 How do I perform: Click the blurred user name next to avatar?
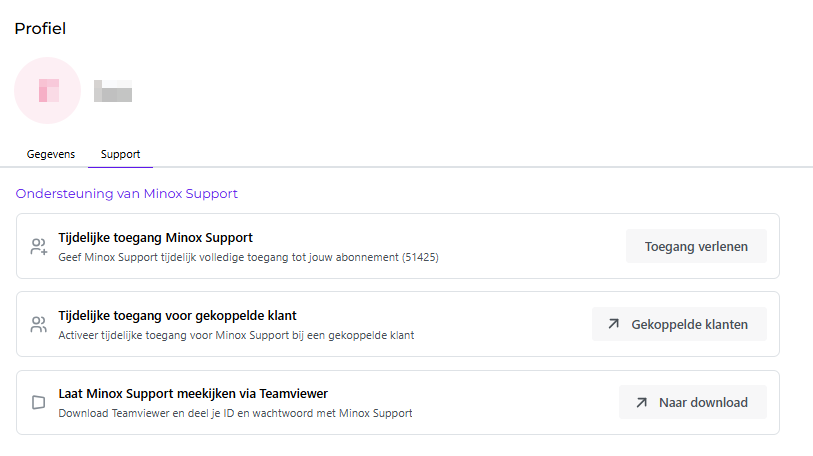tap(113, 91)
